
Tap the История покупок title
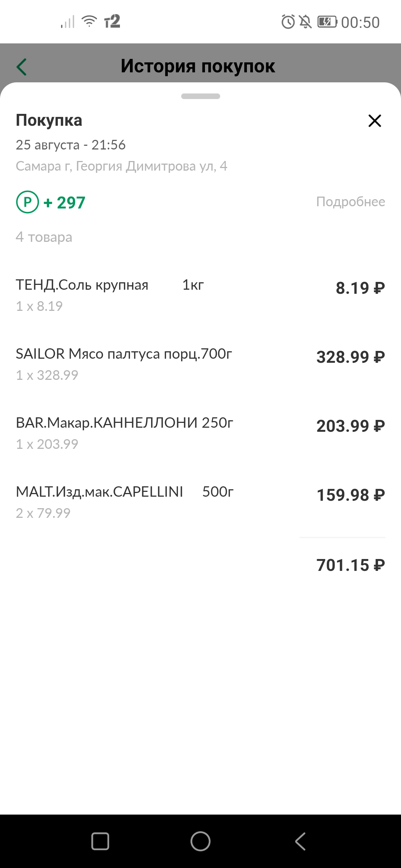[x=198, y=66]
